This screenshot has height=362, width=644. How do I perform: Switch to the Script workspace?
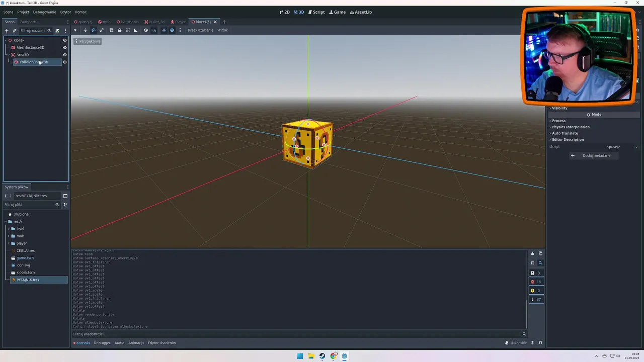[x=316, y=12]
